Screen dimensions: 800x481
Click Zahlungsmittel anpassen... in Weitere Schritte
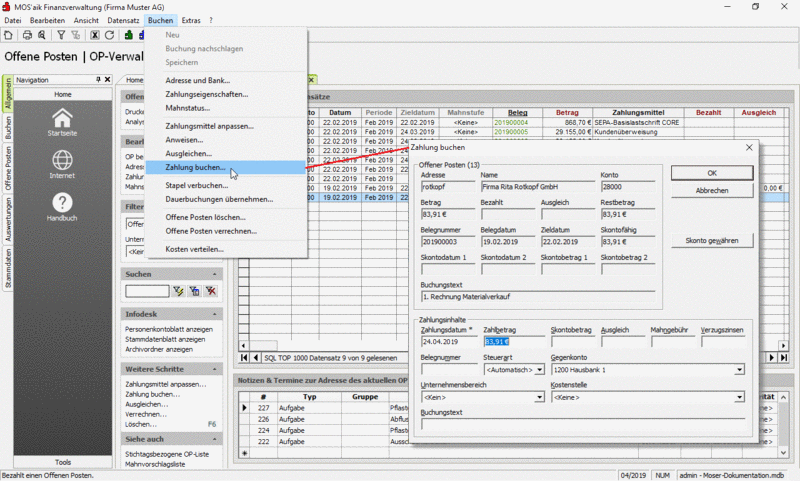click(x=166, y=384)
